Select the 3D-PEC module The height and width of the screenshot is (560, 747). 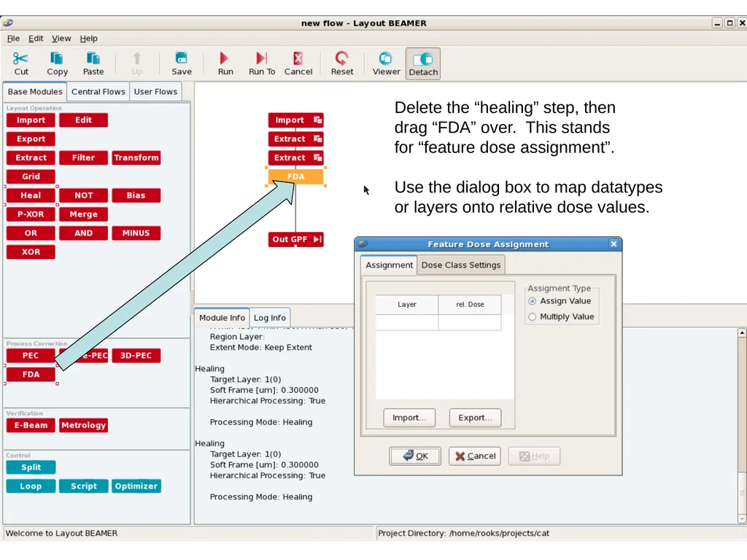(x=136, y=356)
